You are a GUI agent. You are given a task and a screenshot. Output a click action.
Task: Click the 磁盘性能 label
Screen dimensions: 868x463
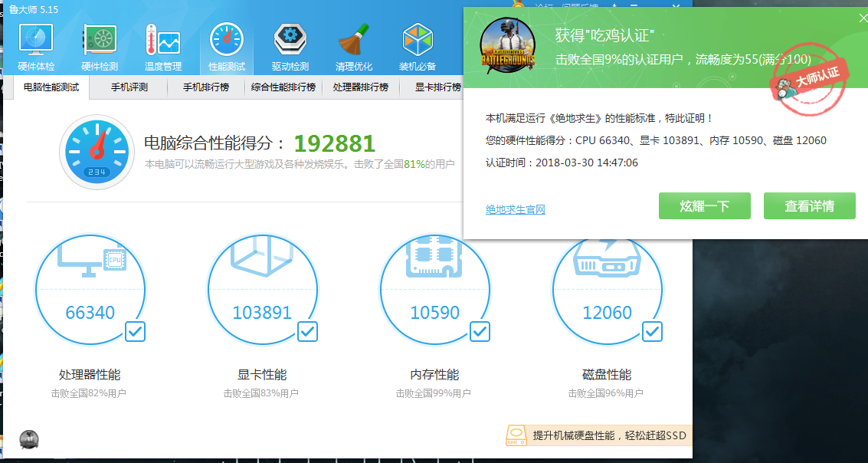(x=607, y=374)
